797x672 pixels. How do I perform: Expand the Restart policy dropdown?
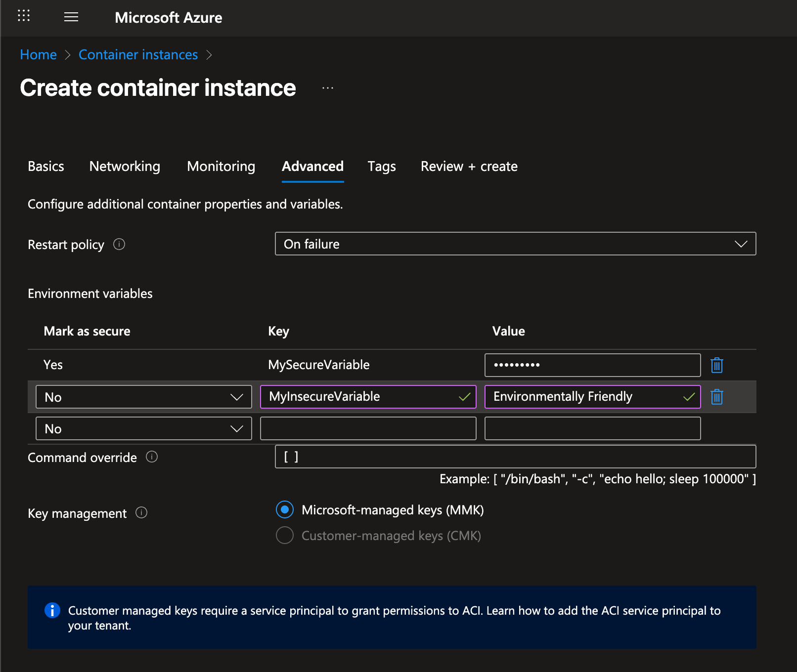click(515, 244)
